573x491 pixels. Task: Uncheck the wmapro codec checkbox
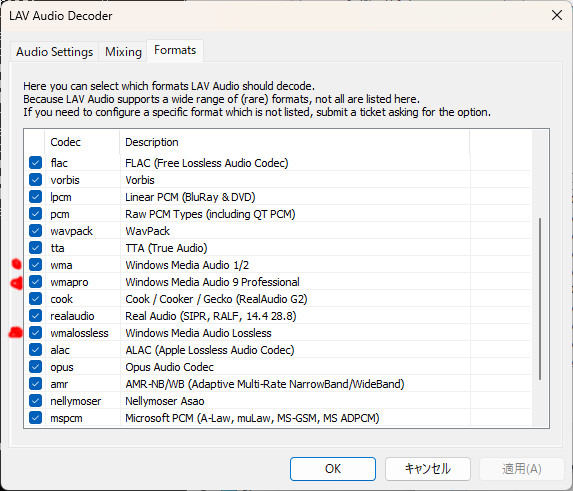click(35, 282)
